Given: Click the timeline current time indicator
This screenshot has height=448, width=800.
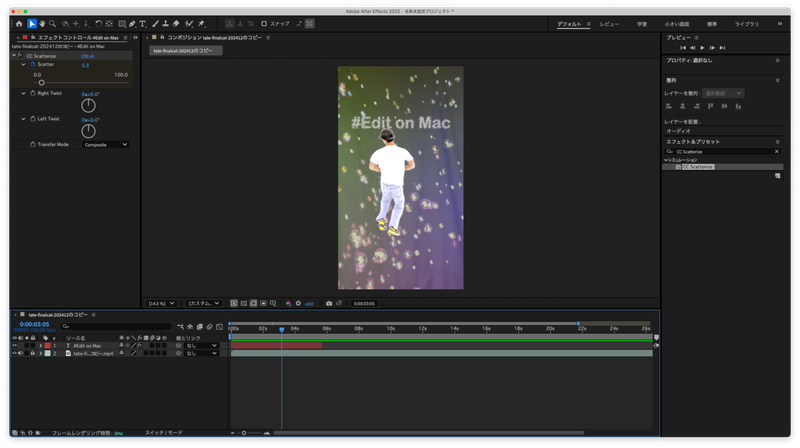Looking at the screenshot, I should [282, 330].
